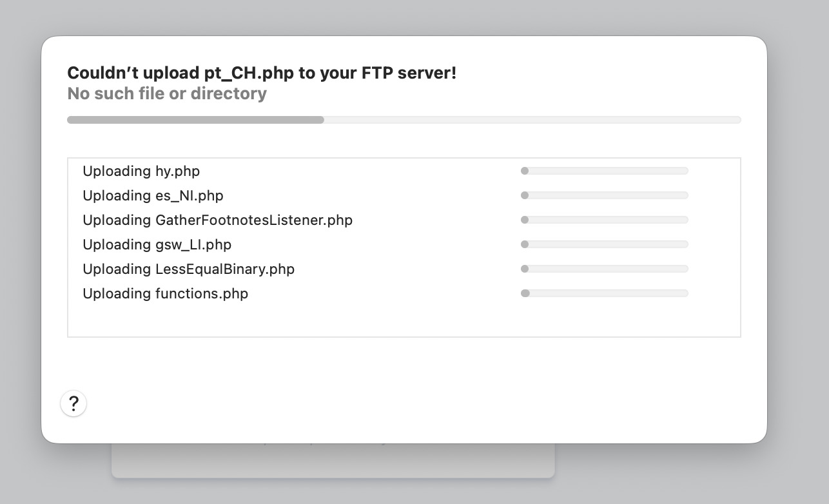Click the GatherFootnotesListener.php progress bar
Viewport: 829px width, 504px height.
(605, 220)
